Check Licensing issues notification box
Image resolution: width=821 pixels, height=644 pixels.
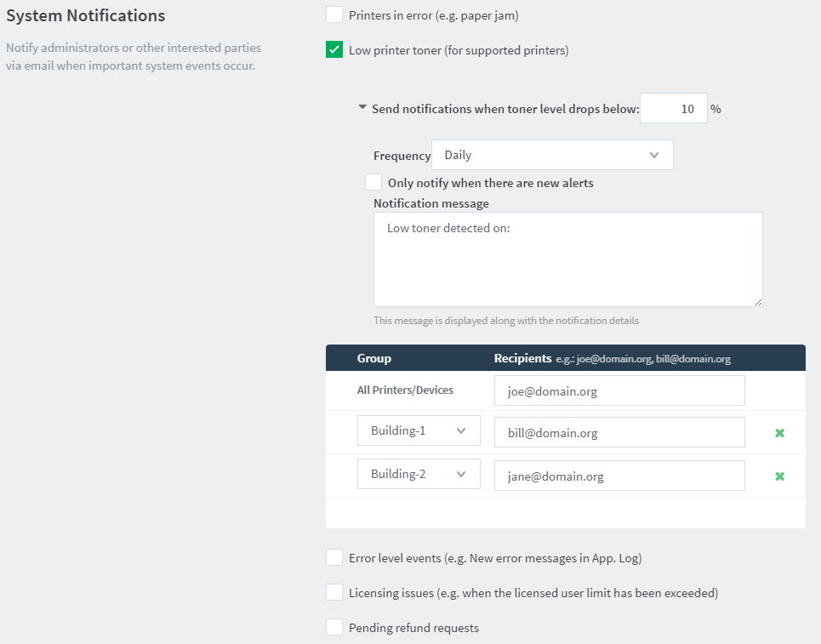point(334,592)
